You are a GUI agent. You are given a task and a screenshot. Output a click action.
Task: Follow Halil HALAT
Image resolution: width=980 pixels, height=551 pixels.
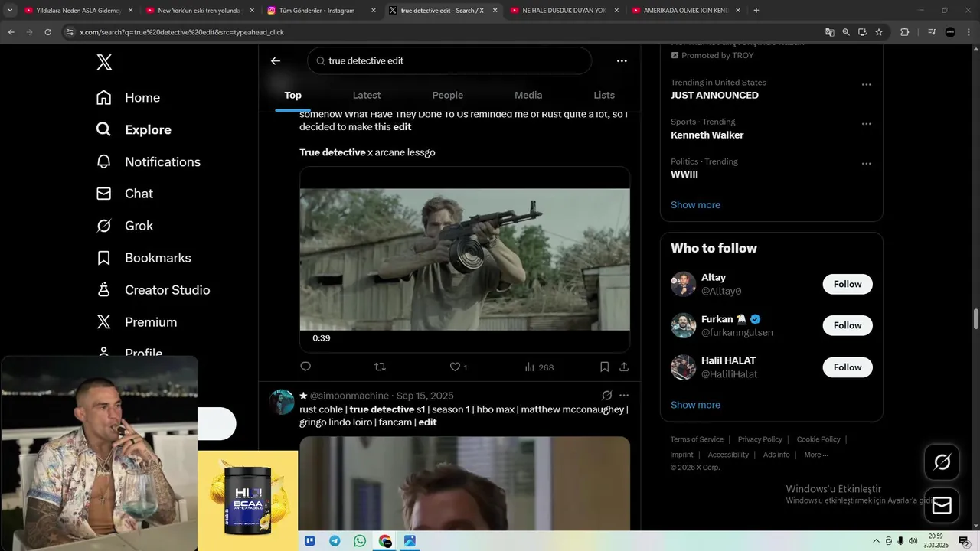848,367
